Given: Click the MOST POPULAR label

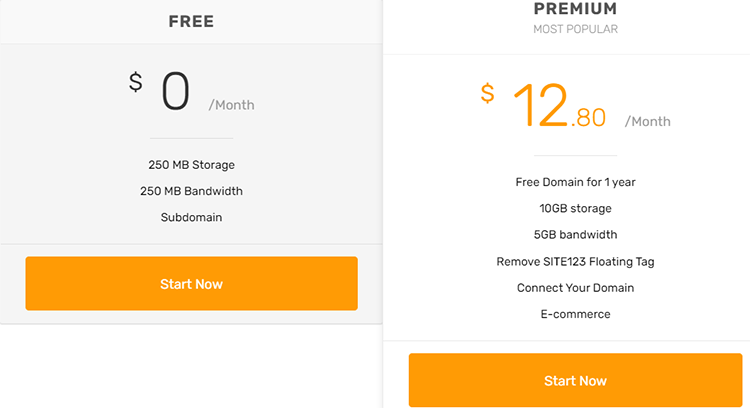Looking at the screenshot, I should point(575,30).
